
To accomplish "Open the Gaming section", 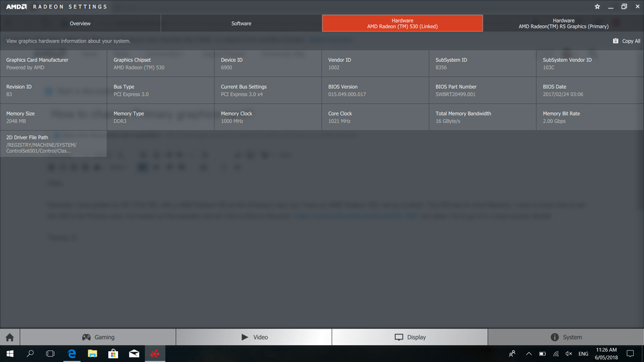I will coord(98,337).
